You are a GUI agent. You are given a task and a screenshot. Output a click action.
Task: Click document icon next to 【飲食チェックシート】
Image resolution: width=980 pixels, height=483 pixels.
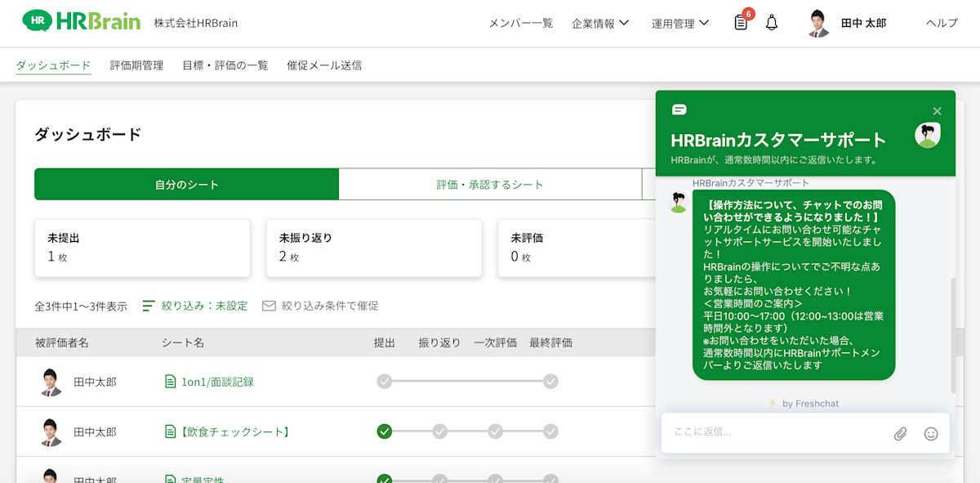click(x=171, y=432)
